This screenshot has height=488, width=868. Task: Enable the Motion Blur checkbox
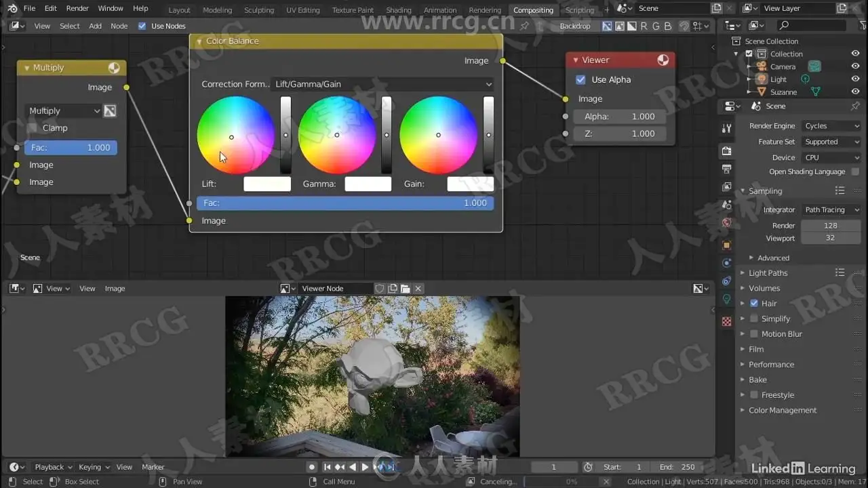(x=754, y=334)
